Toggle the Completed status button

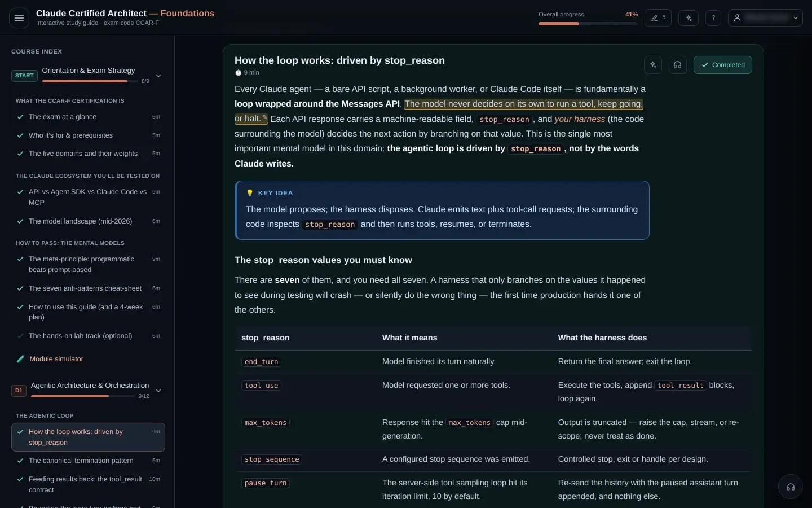coord(723,65)
